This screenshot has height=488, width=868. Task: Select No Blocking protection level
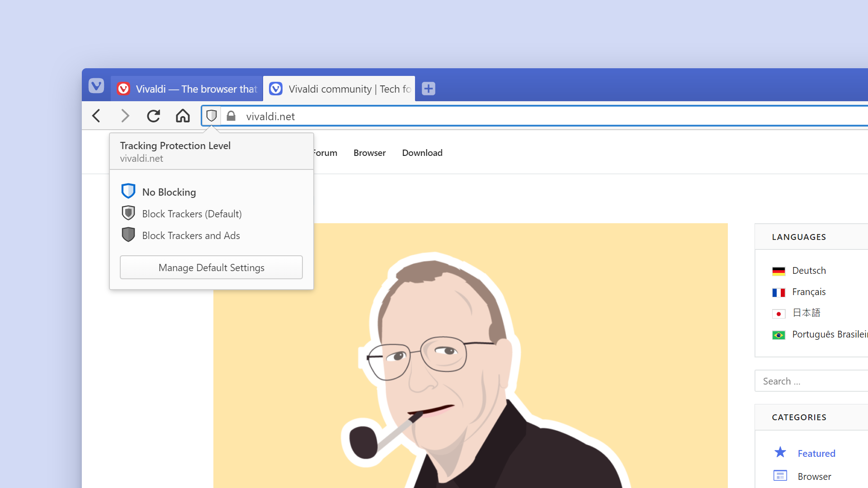click(169, 192)
